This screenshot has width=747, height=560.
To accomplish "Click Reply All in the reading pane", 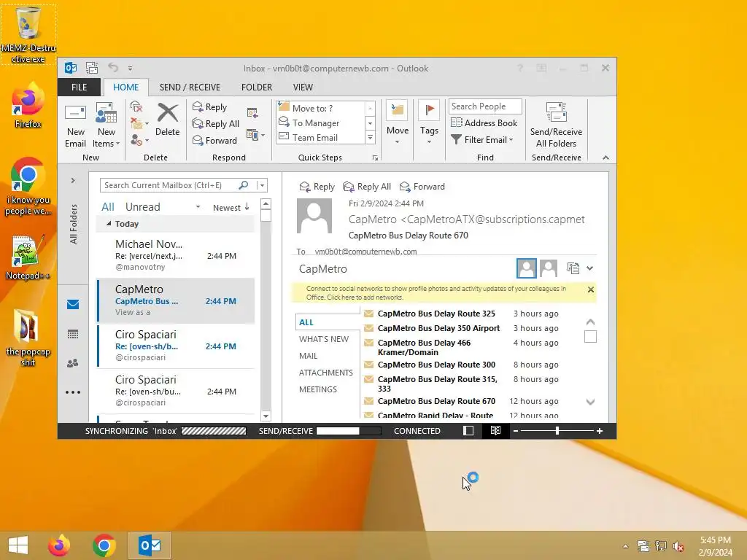I will 367,187.
